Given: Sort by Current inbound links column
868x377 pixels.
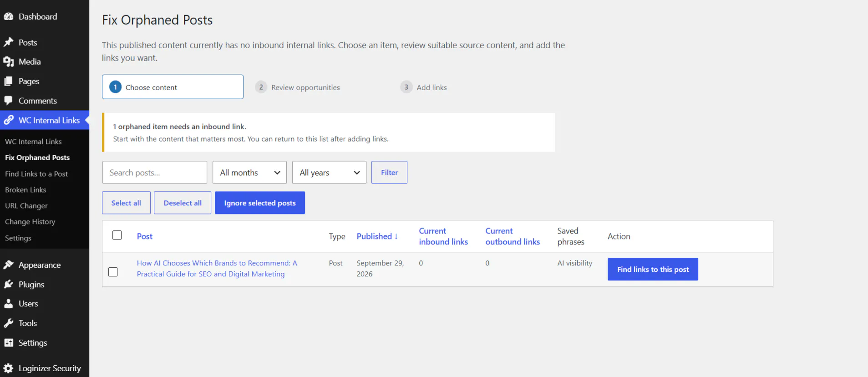Looking at the screenshot, I should point(443,236).
